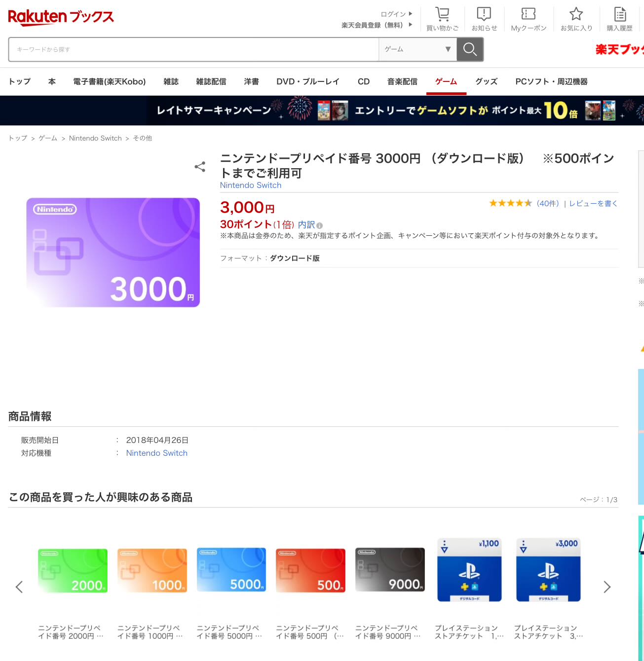Click the 2018年04月26日 release date text

[157, 440]
